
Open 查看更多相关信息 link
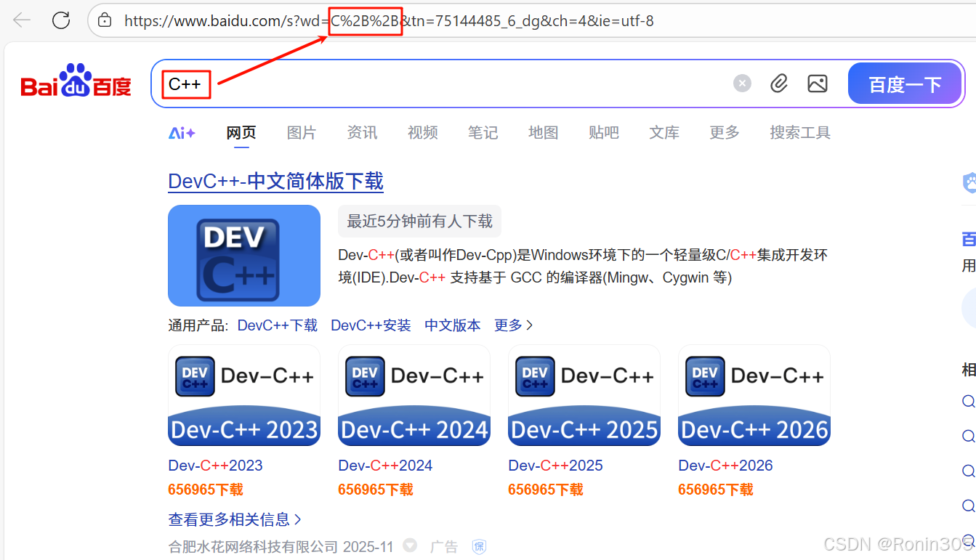235,519
